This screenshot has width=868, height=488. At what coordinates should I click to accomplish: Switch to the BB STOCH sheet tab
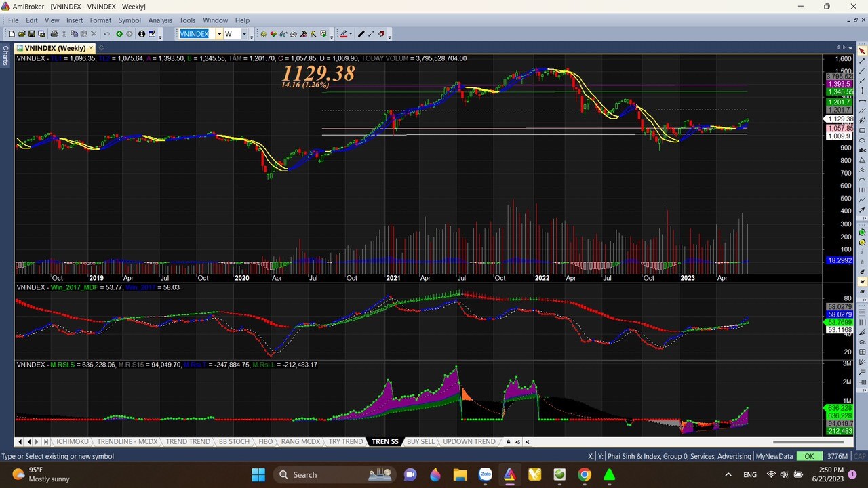pos(234,441)
